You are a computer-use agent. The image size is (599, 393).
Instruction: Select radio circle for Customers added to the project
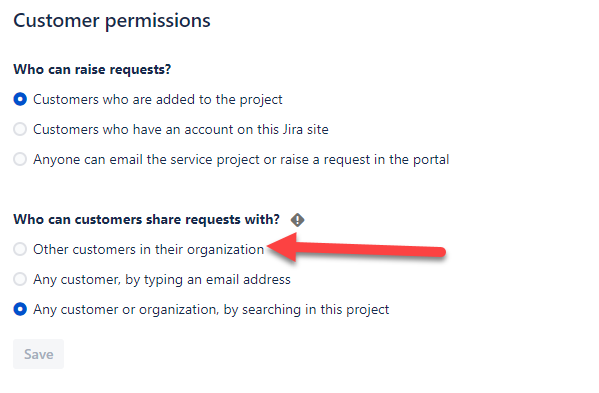(x=20, y=99)
